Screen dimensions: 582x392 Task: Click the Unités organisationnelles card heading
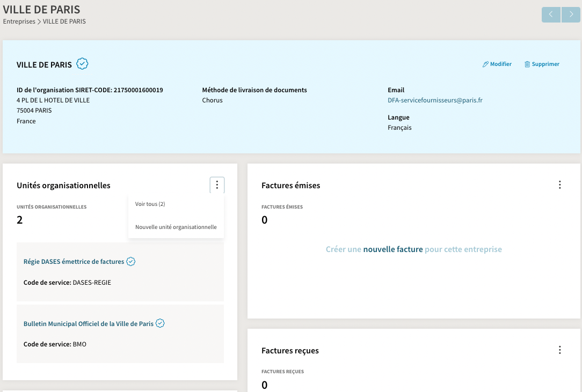point(63,186)
